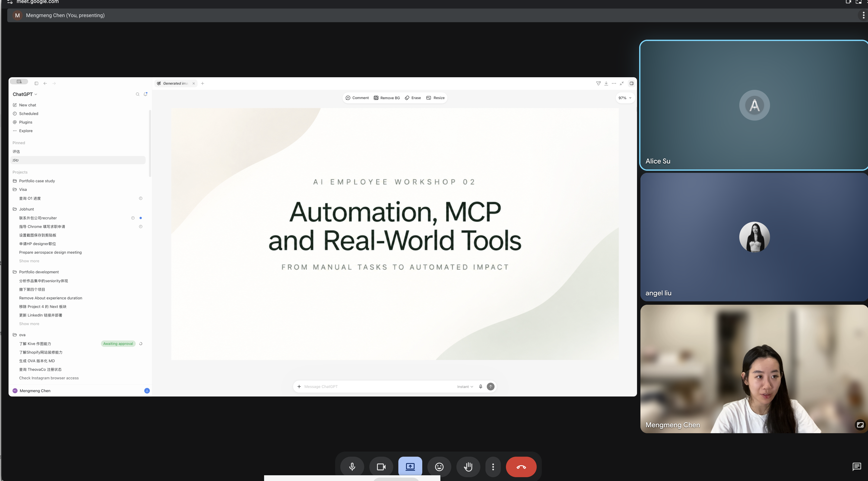The width and height of the screenshot is (868, 481).
Task: Stop presenting with the share screen button
Action: coord(410,466)
